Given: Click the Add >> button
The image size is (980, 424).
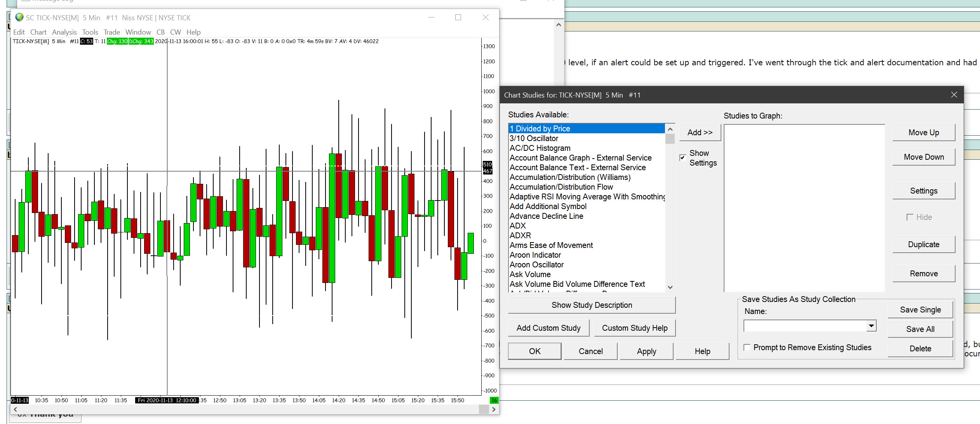Looking at the screenshot, I should pyautogui.click(x=700, y=133).
